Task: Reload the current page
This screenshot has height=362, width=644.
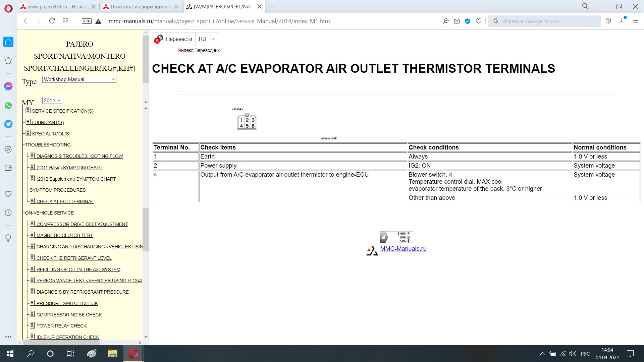Action: pyautogui.click(x=52, y=21)
